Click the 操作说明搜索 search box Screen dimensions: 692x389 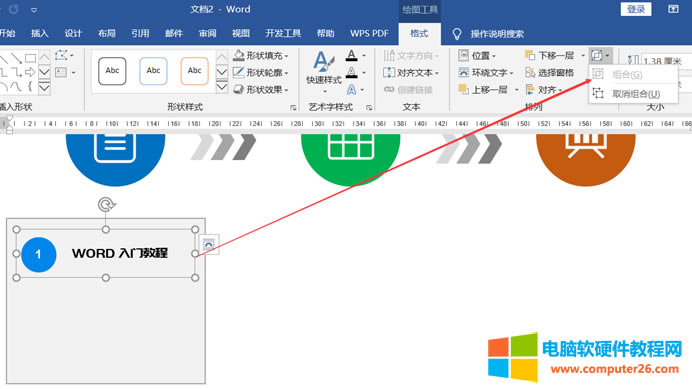[497, 34]
